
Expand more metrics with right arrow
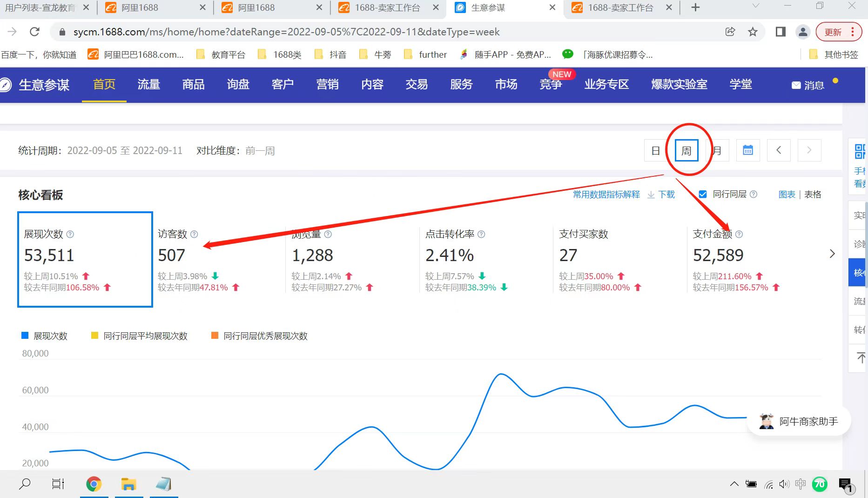click(x=832, y=254)
